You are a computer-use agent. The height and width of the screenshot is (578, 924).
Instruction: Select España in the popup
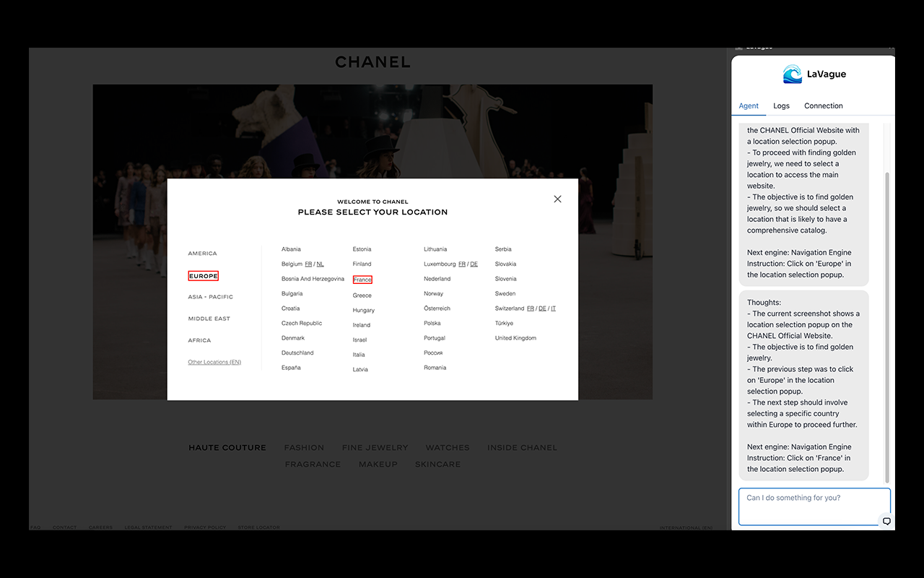point(291,368)
